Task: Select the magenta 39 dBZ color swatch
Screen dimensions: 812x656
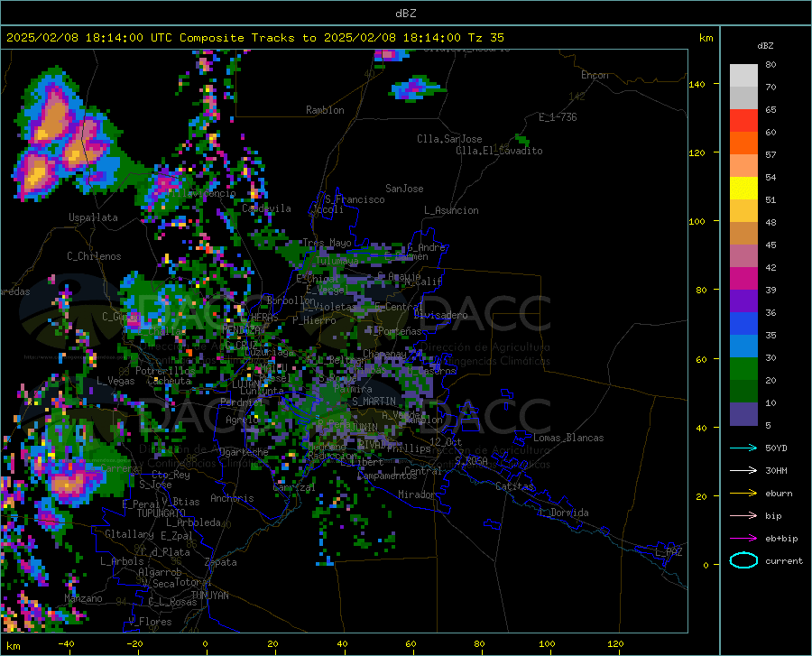Action: point(743,279)
